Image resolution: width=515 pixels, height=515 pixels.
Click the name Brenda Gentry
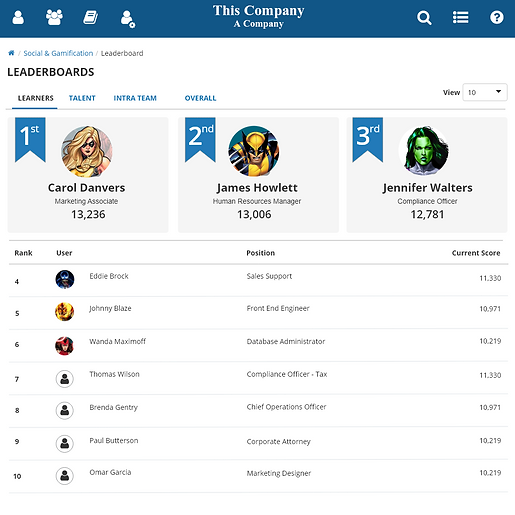[114, 407]
